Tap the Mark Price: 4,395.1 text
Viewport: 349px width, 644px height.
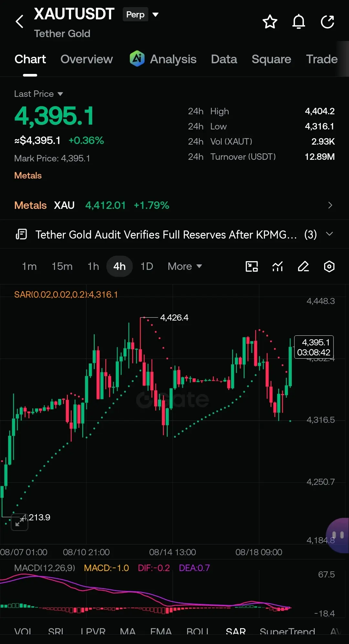tap(52, 158)
